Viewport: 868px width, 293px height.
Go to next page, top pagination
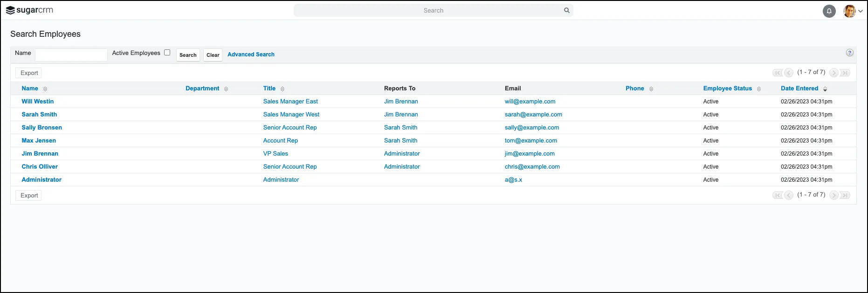click(x=834, y=73)
